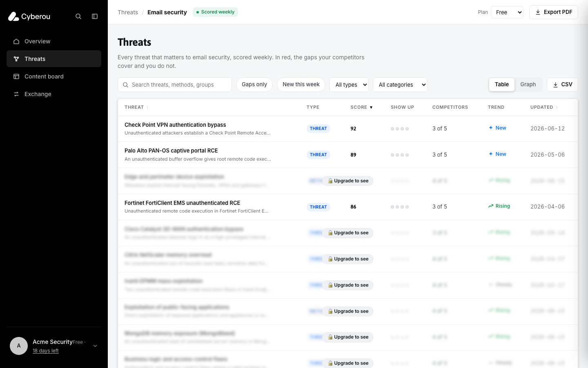Focus the Search threats input field
588x368 pixels.
(175, 85)
